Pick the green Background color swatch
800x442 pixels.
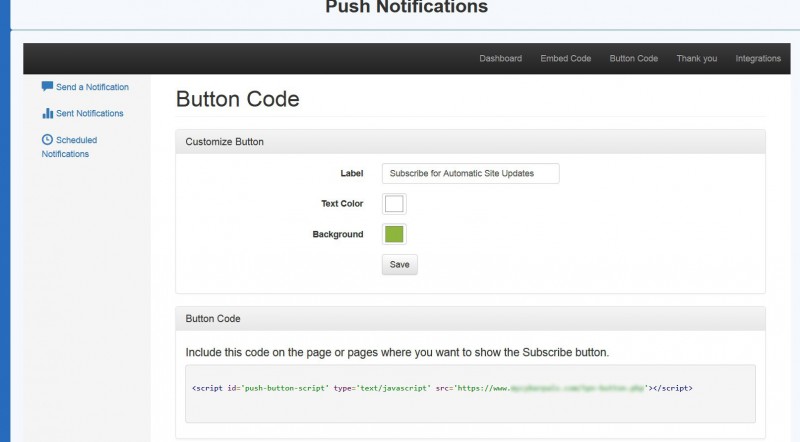click(394, 234)
